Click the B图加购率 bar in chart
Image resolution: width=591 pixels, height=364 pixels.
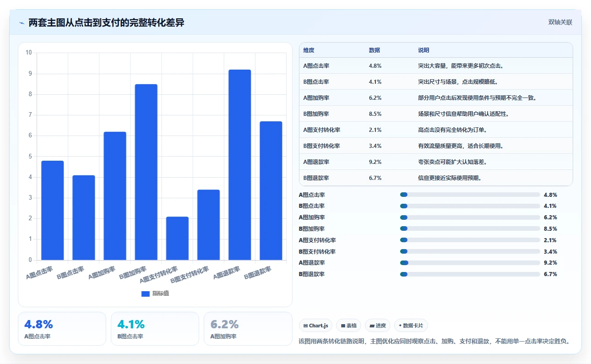pos(146,172)
